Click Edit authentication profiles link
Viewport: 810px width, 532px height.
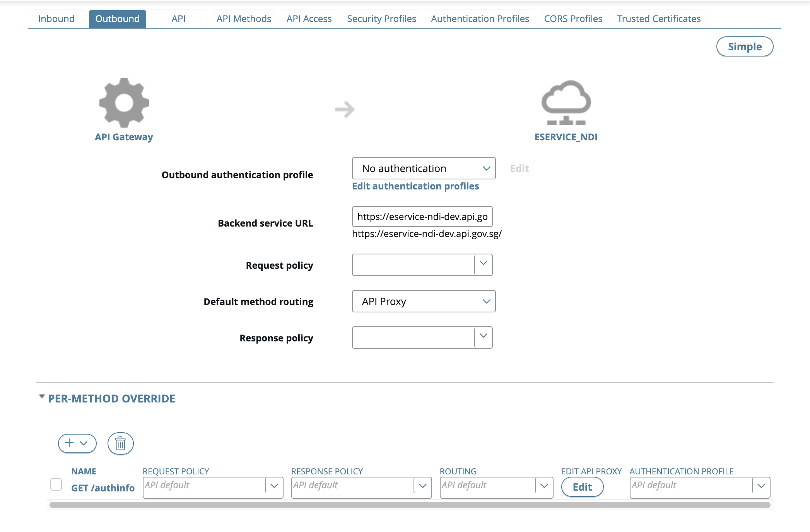pyautogui.click(x=415, y=186)
